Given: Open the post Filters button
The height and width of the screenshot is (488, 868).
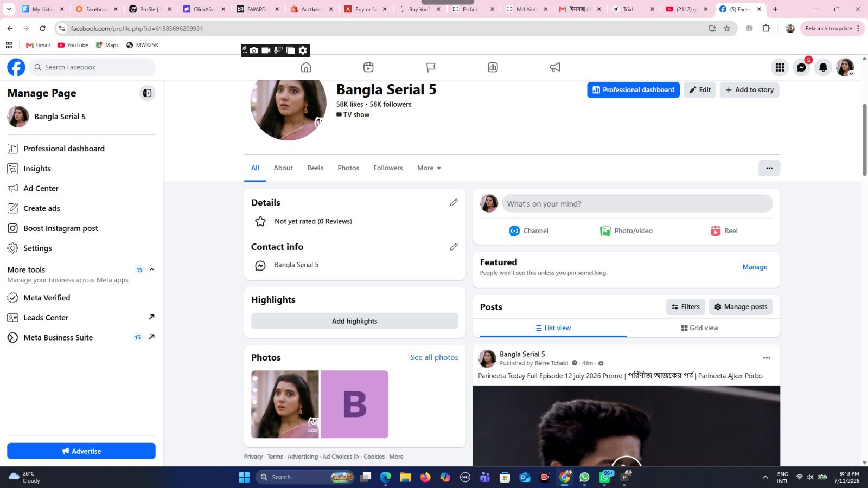Looking at the screenshot, I should point(686,307).
